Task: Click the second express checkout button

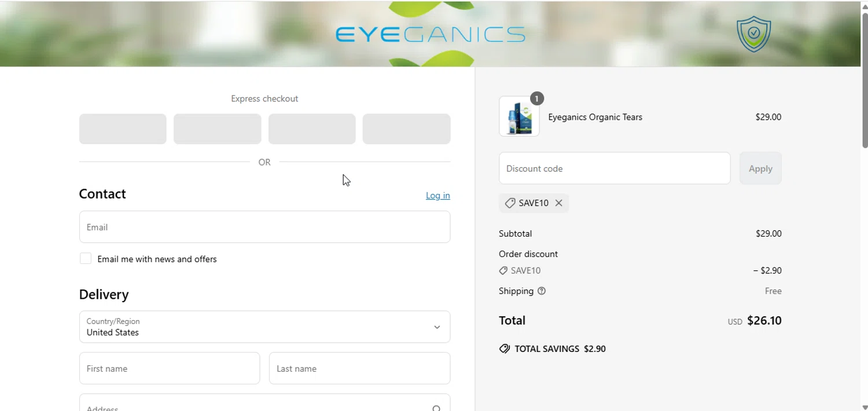Action: (x=217, y=129)
